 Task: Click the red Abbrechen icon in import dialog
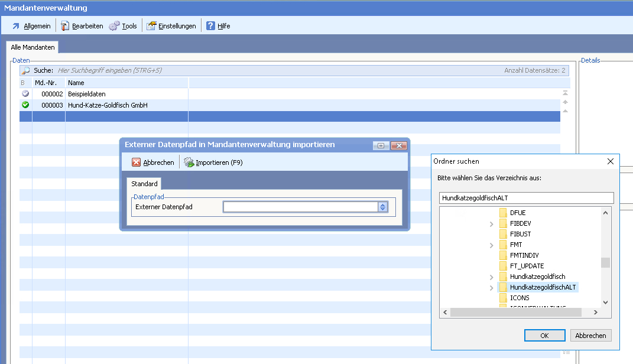[137, 162]
